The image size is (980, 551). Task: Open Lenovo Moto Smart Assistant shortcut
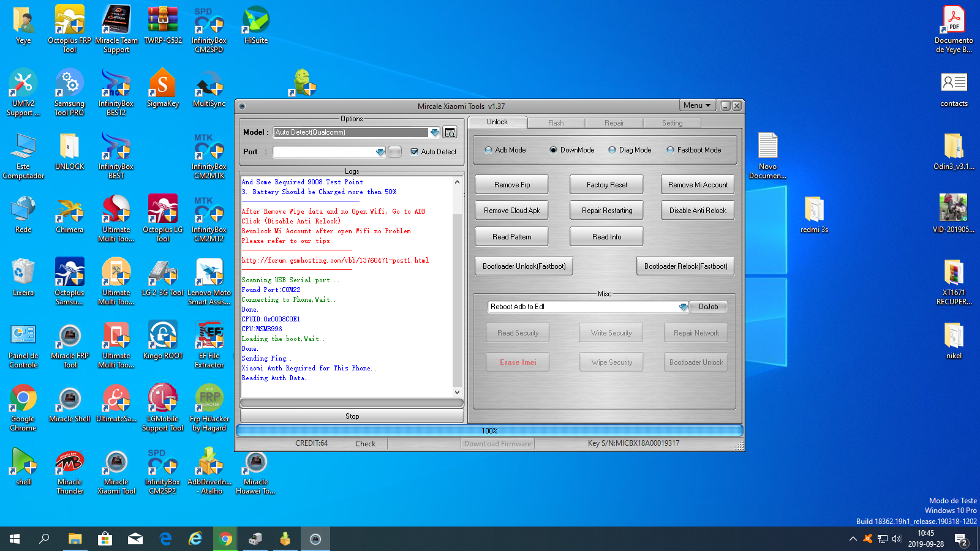point(209,281)
